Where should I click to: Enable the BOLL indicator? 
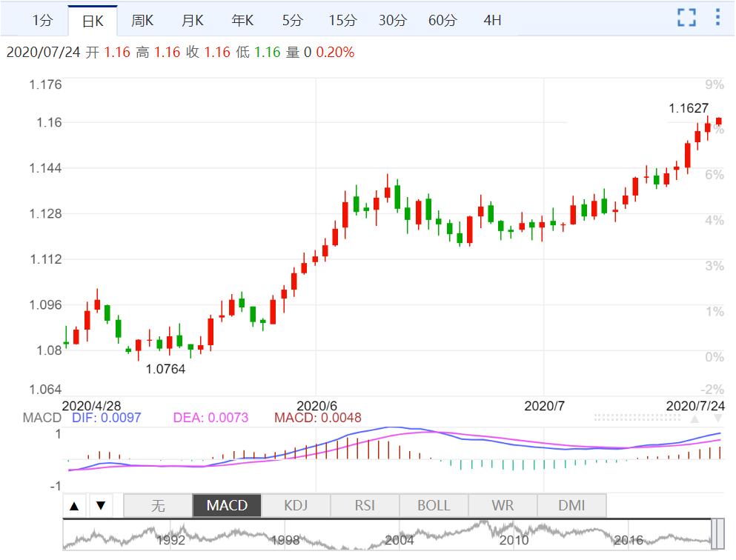434,506
